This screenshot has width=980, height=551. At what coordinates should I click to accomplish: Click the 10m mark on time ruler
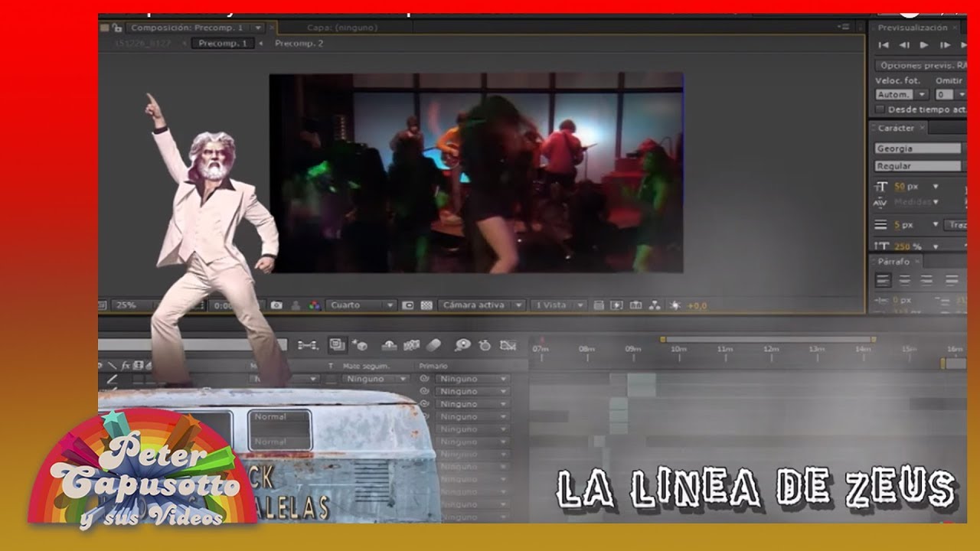point(678,350)
